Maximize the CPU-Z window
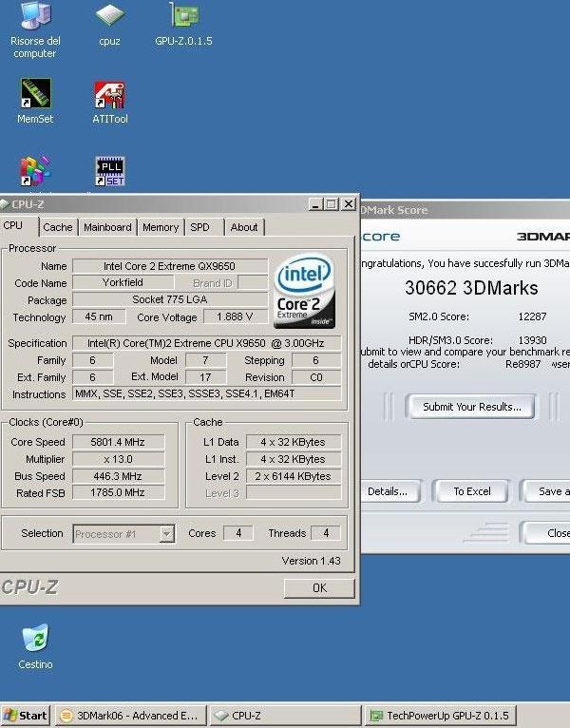This screenshot has height=728, width=570. (332, 203)
